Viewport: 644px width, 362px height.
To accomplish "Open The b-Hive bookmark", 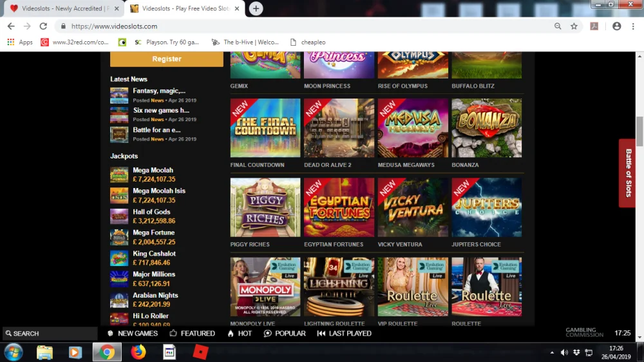I will [x=245, y=42].
